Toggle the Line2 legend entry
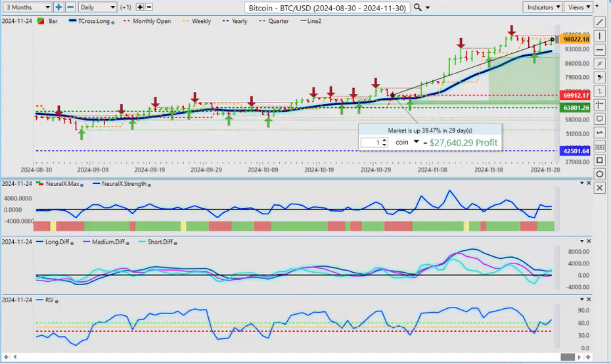 pos(311,21)
